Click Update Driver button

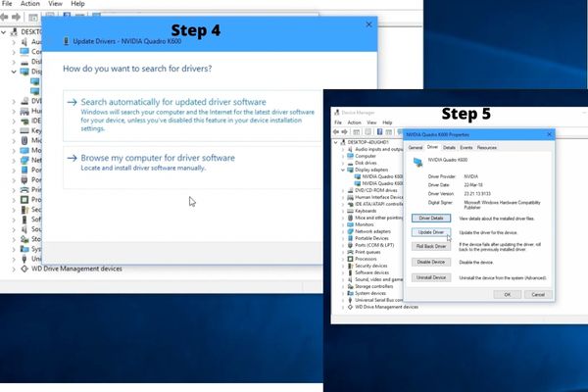point(431,232)
